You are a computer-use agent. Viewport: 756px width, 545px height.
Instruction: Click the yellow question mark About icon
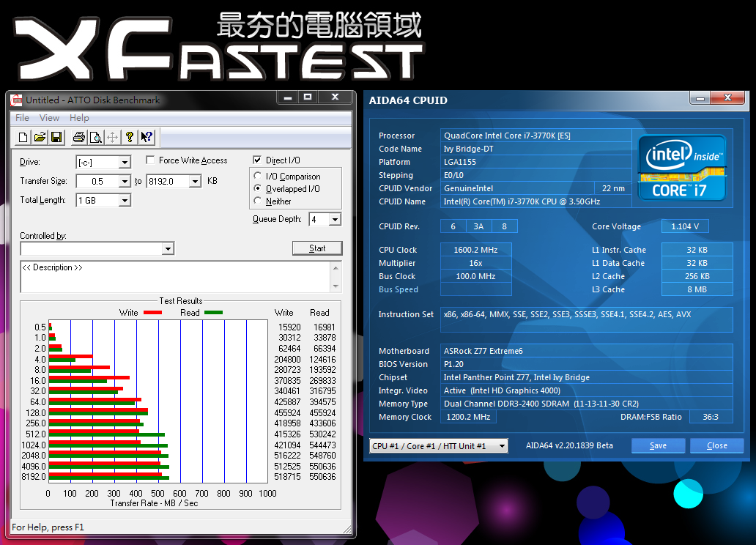130,137
